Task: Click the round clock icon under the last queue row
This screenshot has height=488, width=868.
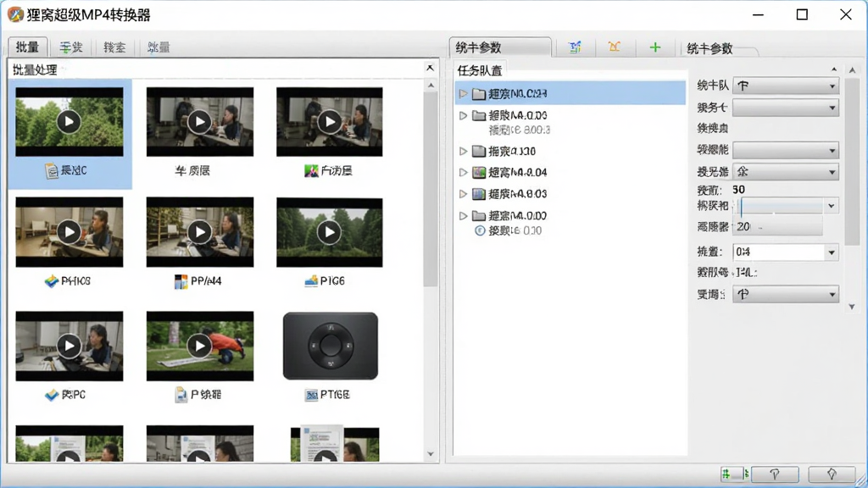Action: tap(480, 230)
